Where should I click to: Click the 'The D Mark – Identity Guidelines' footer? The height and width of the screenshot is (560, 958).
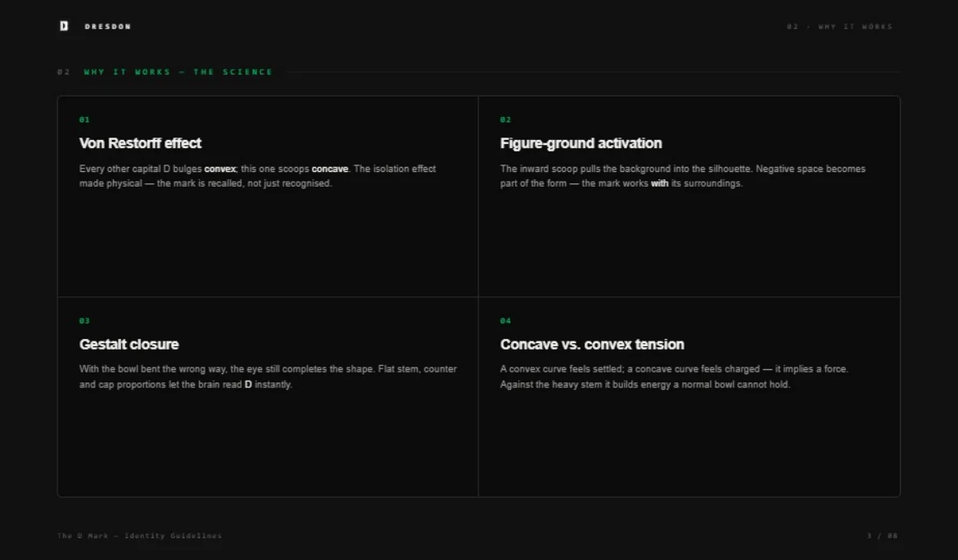[x=140, y=535]
